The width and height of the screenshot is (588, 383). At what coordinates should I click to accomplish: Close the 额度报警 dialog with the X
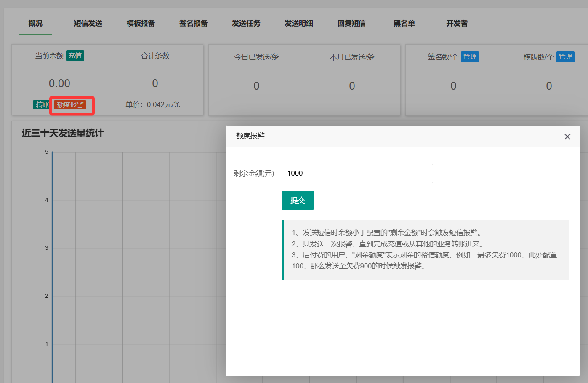567,137
